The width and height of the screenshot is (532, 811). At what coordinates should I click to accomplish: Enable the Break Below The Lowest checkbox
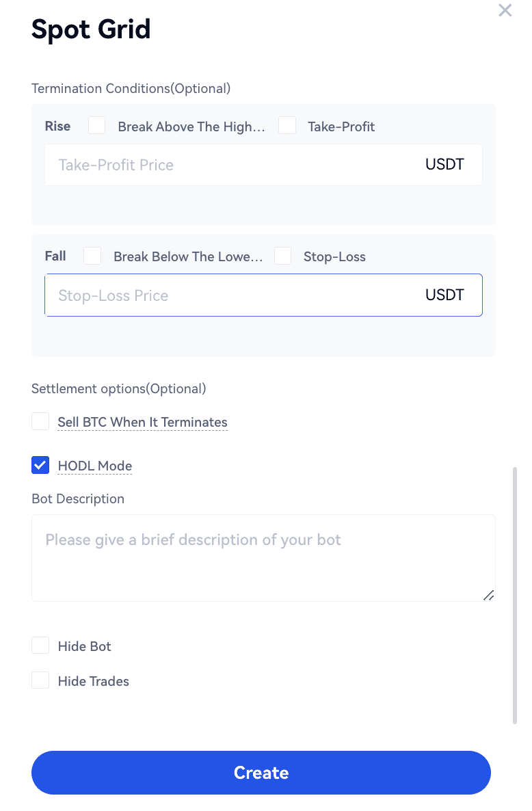coord(92,256)
